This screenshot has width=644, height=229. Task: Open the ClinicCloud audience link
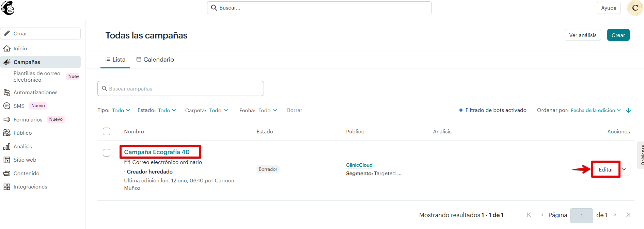click(359, 165)
